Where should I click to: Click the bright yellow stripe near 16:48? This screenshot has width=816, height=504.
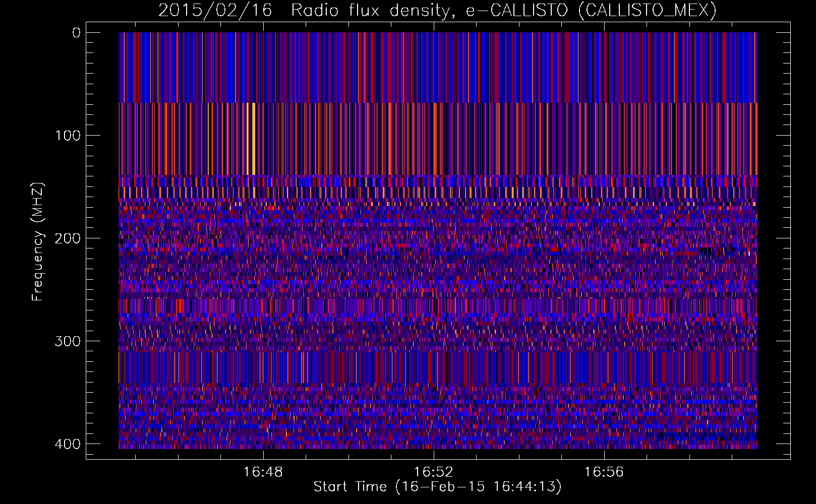253,139
